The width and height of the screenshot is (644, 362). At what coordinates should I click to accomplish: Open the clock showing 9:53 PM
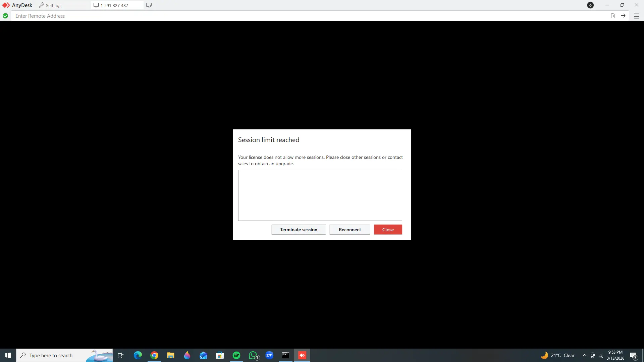point(615,355)
